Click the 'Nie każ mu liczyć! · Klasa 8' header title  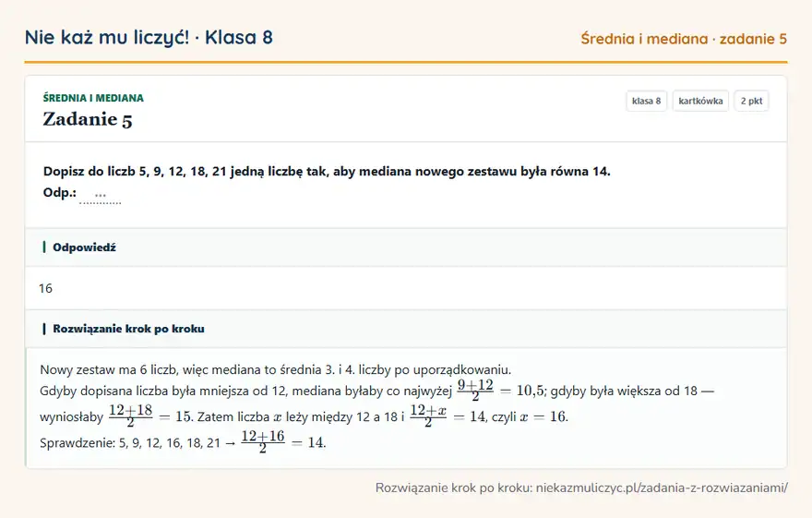[x=149, y=38]
